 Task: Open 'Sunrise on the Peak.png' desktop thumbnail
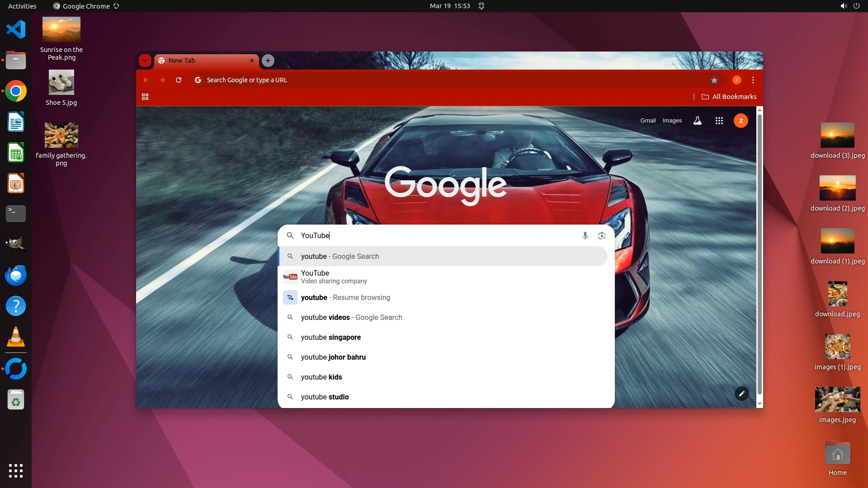click(x=61, y=30)
